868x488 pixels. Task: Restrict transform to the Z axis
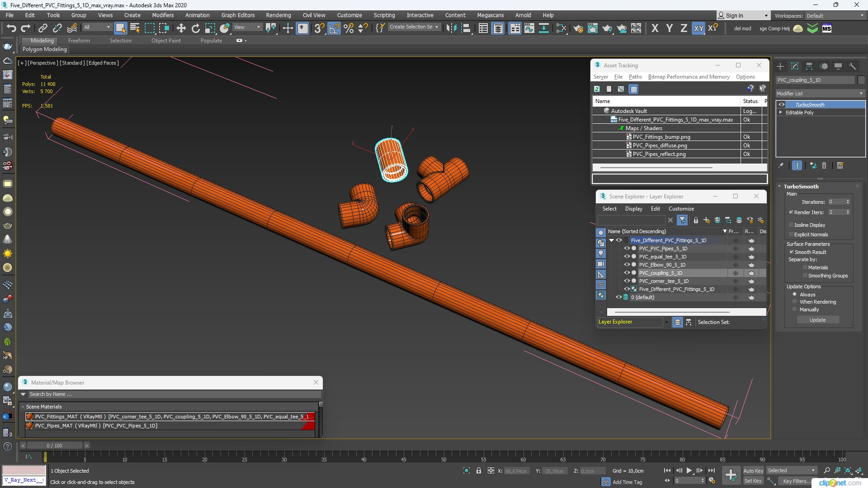coord(684,28)
